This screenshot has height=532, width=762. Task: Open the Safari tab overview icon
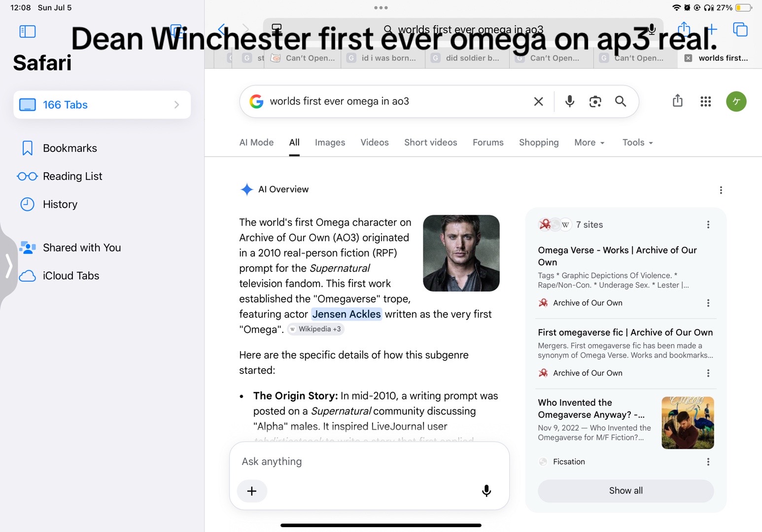click(740, 30)
